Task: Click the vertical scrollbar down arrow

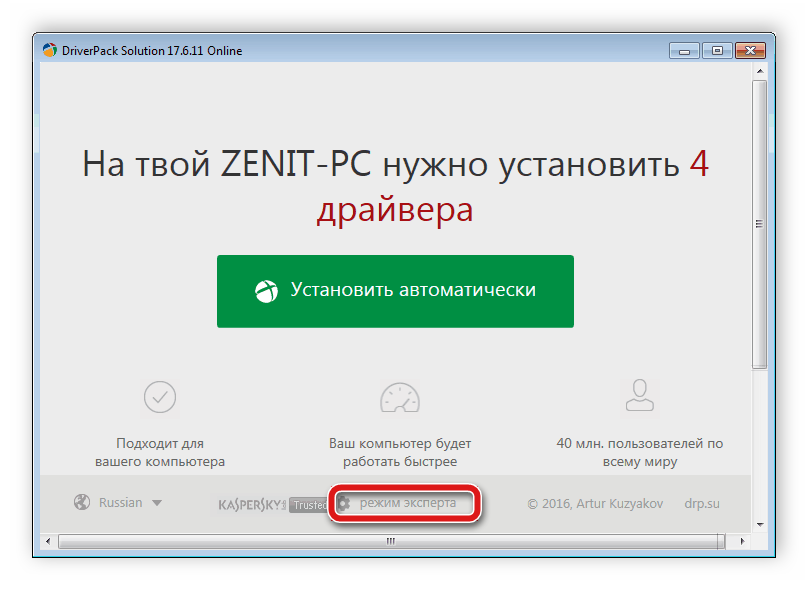Action: [759, 524]
